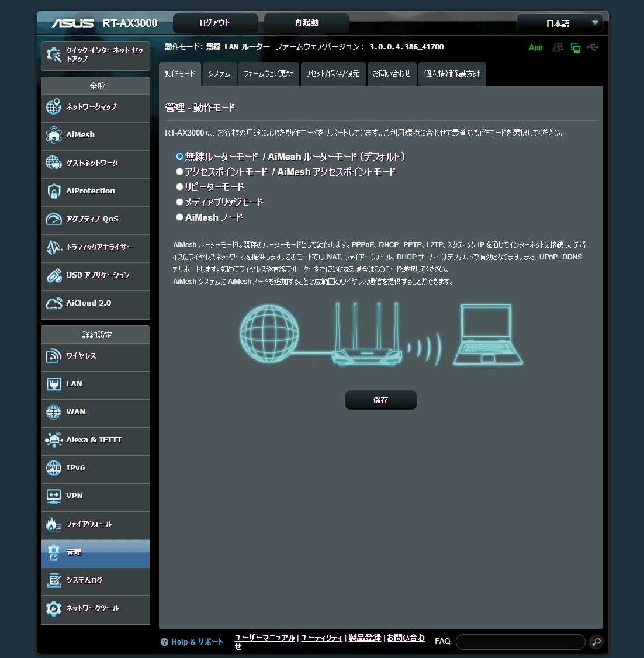Click the 保存 button
This screenshot has width=644, height=658.
(381, 400)
